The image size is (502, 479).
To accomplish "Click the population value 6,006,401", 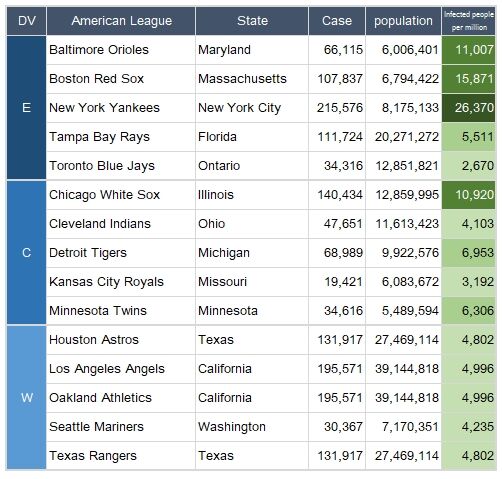I will click(x=403, y=50).
